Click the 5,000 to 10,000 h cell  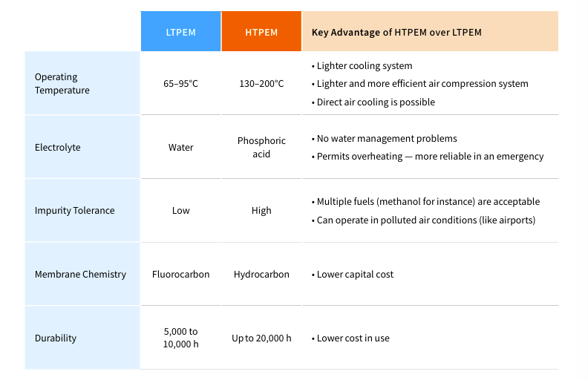coord(180,338)
